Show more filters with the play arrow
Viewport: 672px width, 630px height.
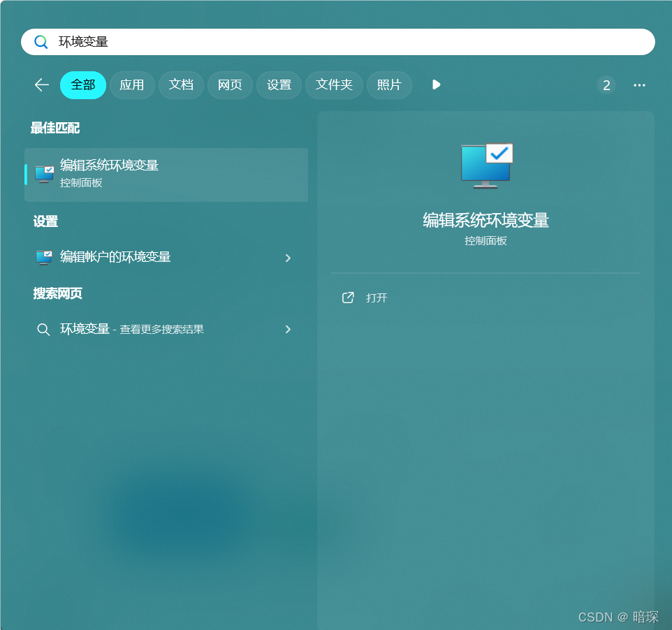pos(437,85)
